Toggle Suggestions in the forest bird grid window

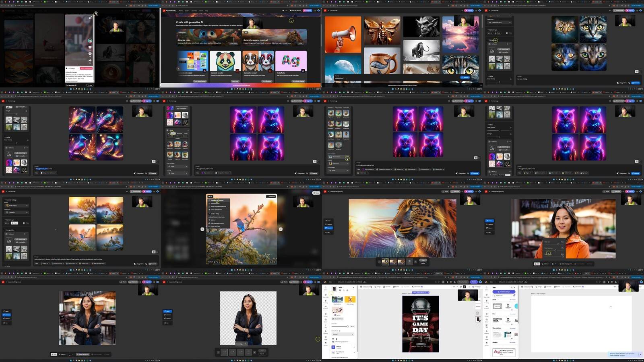point(135,264)
